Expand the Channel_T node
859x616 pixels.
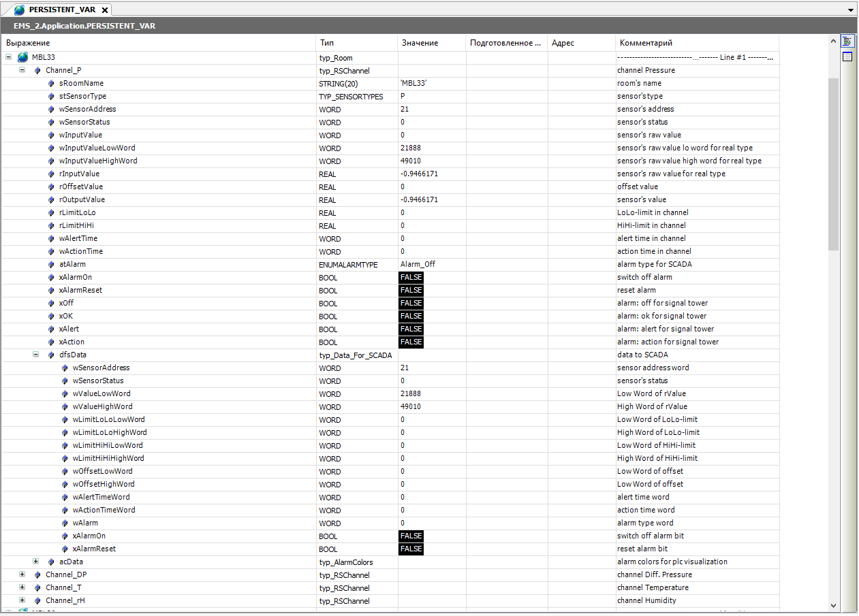coord(22,587)
